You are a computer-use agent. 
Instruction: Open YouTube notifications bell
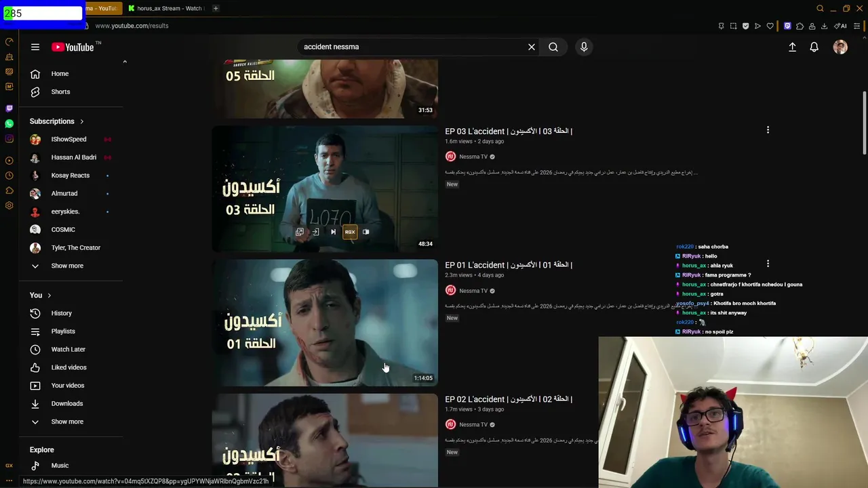point(814,47)
